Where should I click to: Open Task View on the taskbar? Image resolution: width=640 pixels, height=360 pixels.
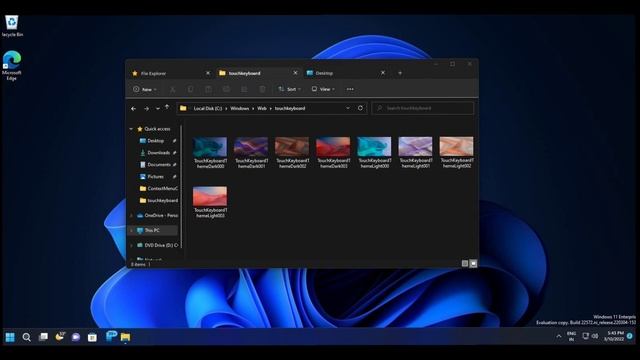click(43, 337)
